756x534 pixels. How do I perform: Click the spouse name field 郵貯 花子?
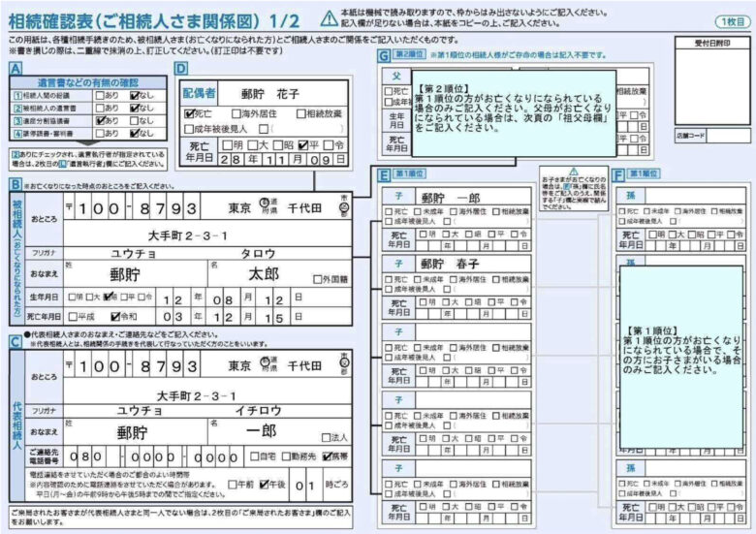coord(283,93)
